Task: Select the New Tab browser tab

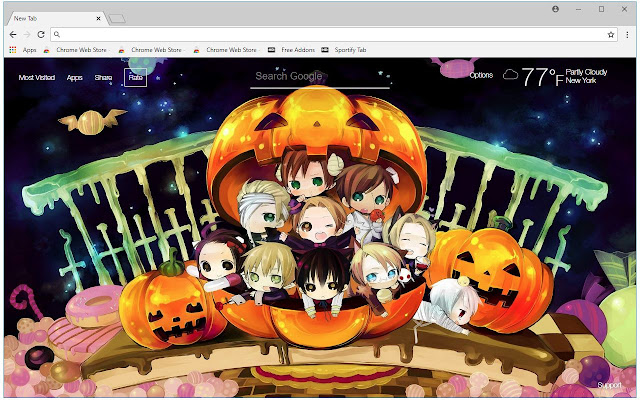Action: (x=55, y=18)
